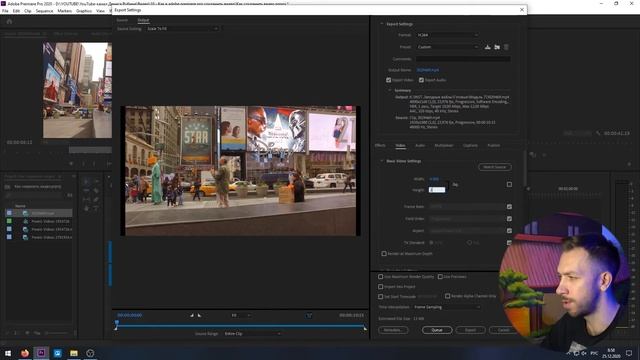The width and height of the screenshot is (640, 360).
Task: Toggle Frame Rate match source checkbox
Action: (509, 207)
